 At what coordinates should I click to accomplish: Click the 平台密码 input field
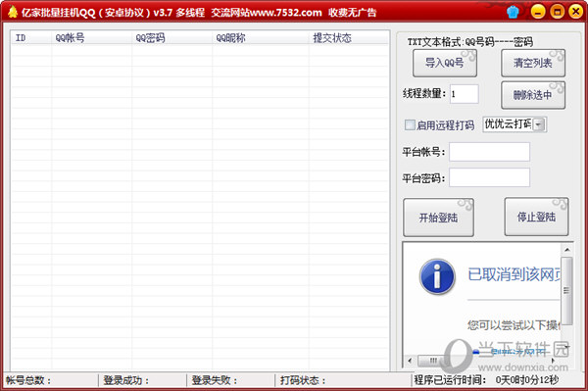(489, 177)
